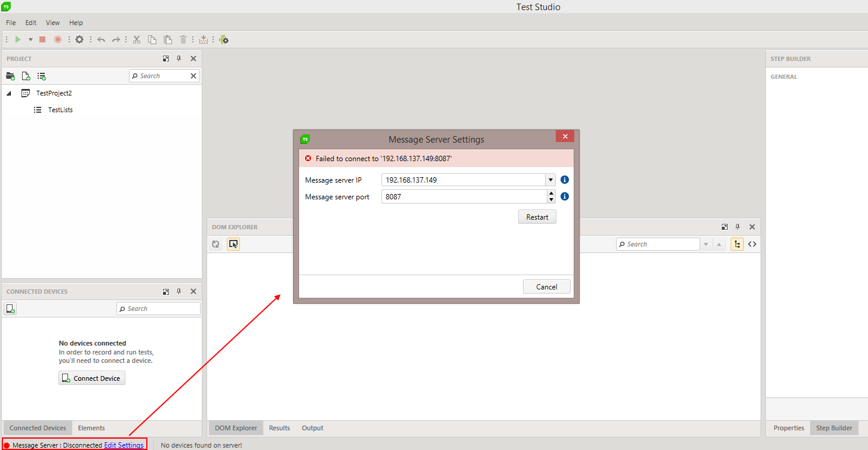The width and height of the screenshot is (868, 450).
Task: Click the Redo arrow icon
Action: click(x=116, y=39)
